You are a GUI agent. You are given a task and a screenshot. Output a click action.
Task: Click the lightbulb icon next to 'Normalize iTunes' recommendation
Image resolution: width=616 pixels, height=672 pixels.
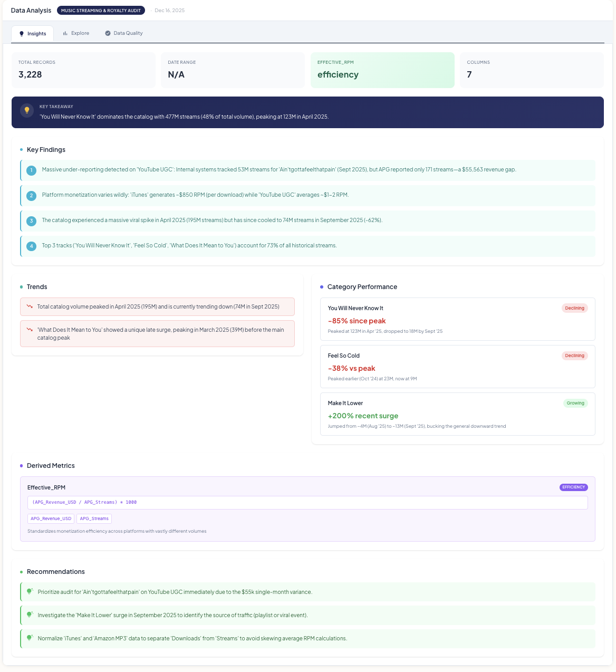pos(30,638)
